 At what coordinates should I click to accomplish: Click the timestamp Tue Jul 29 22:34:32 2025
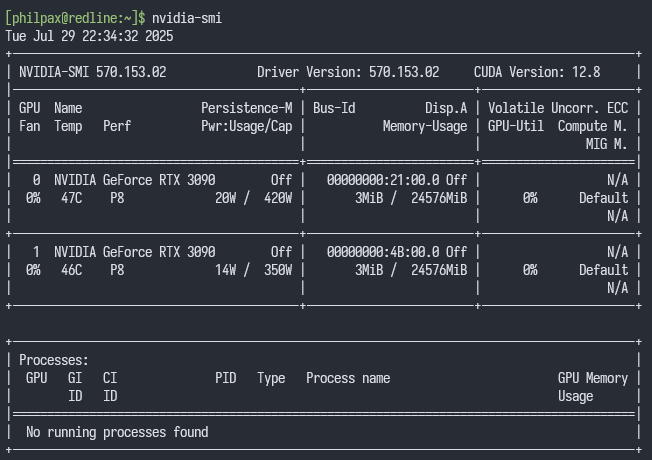point(89,36)
